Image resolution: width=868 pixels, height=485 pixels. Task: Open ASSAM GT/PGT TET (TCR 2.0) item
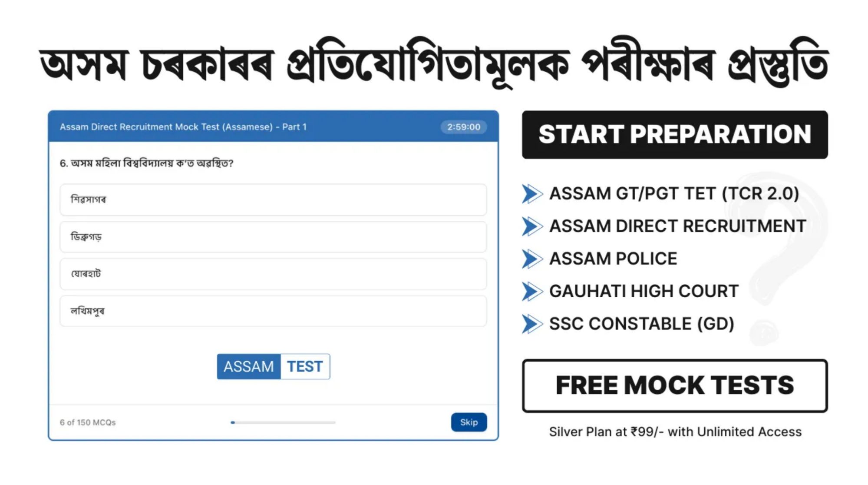(x=674, y=194)
